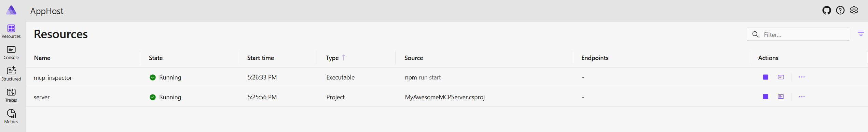This screenshot has width=868, height=132.
Task: Expand more actions for mcp-inspector row
Action: 802,77
